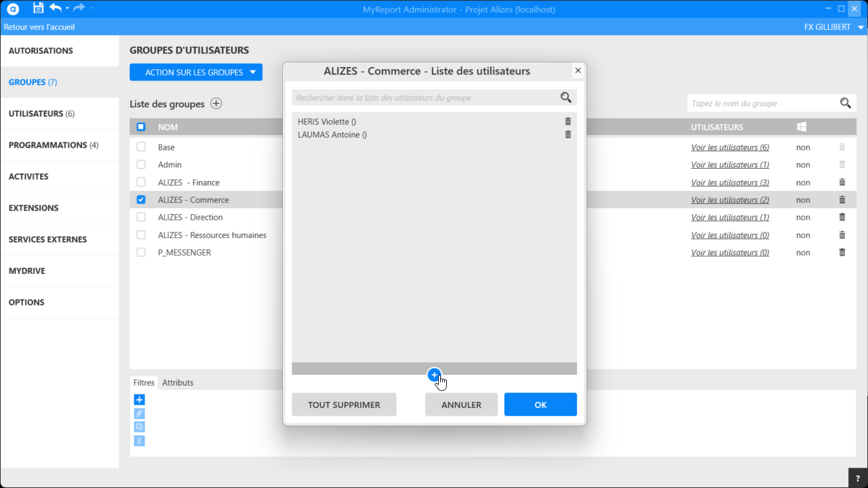
Task: Delete the ALIZES - Finance group
Action: coord(842,182)
